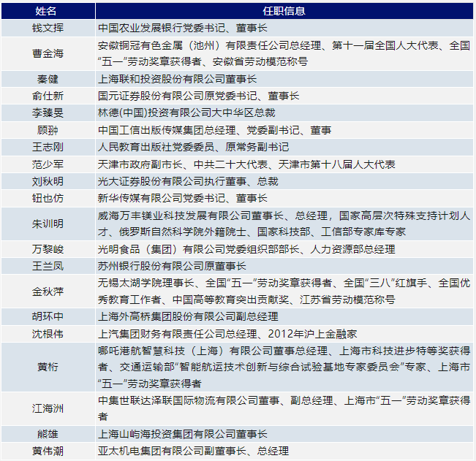Screen dimensions: 476x461
Task: Click the 光明食品（集团） job info cell
Action: 284,249
